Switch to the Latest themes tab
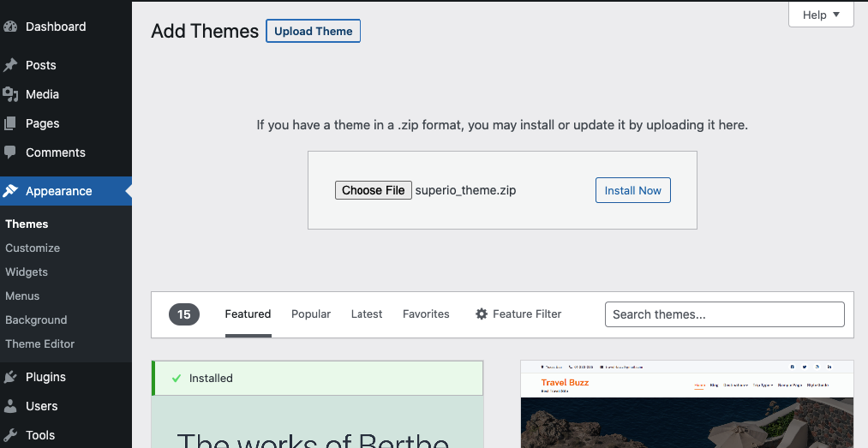The height and width of the screenshot is (448, 868). pyautogui.click(x=367, y=314)
